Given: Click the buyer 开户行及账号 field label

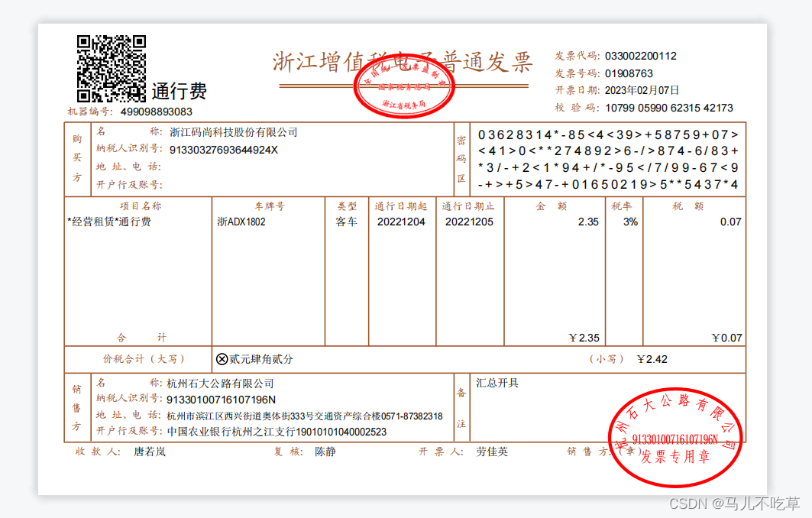Looking at the screenshot, I should (x=129, y=185).
